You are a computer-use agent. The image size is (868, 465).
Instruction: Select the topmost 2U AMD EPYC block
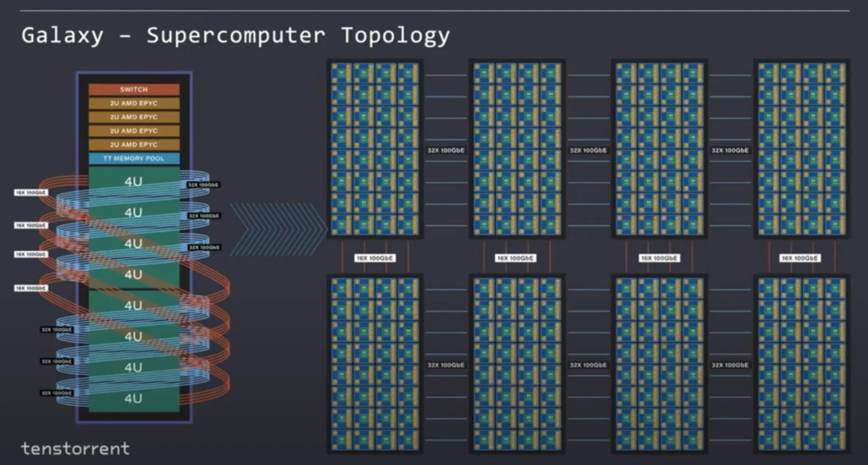(134, 103)
